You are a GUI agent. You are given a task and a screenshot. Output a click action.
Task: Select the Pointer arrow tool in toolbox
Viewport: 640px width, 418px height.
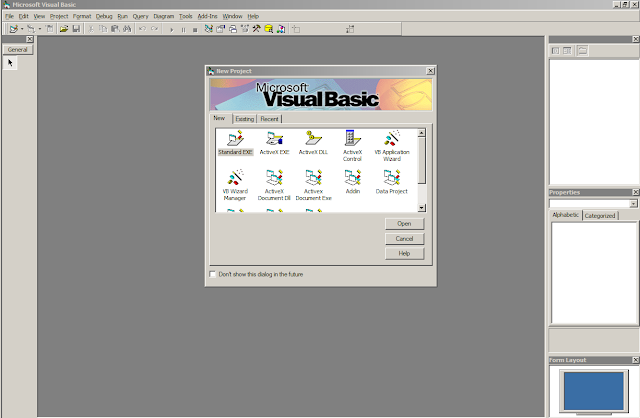[x=10, y=63]
